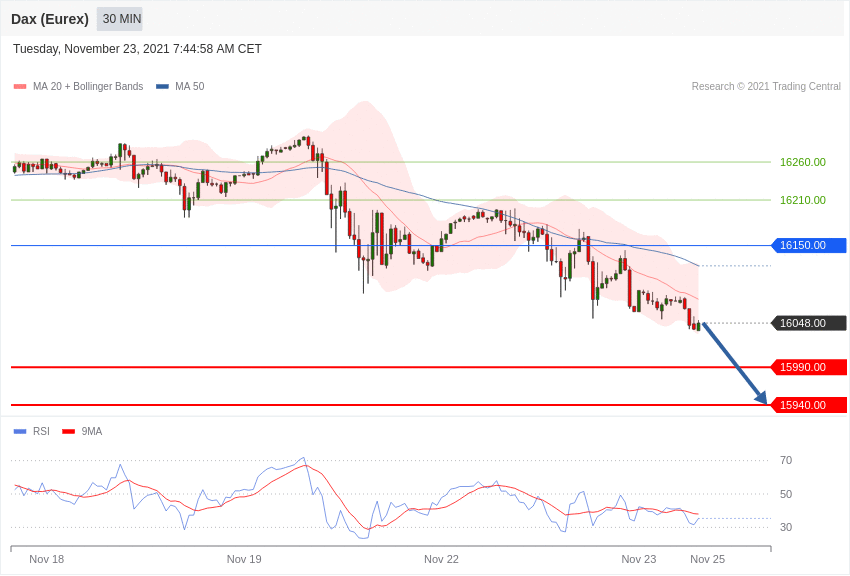Screen dimensions: 850x576
Task: Select the 16210.00 resistance level label
Action: click(x=802, y=200)
